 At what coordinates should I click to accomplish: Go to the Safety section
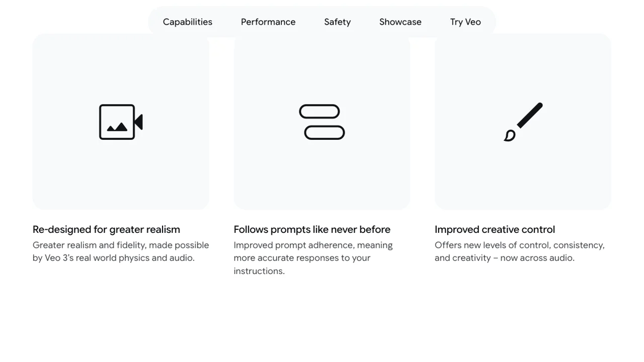(338, 22)
